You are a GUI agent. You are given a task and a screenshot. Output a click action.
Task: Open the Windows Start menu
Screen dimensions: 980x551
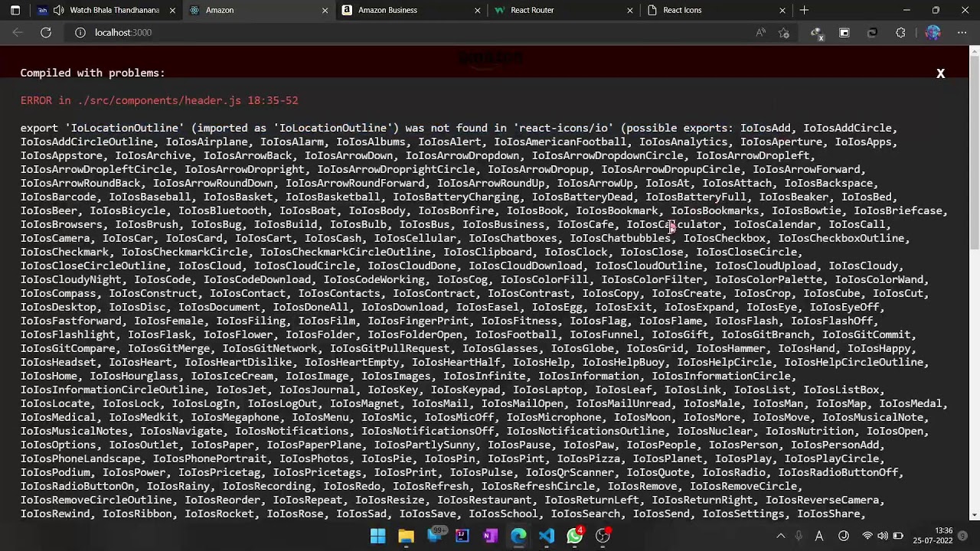point(378,536)
